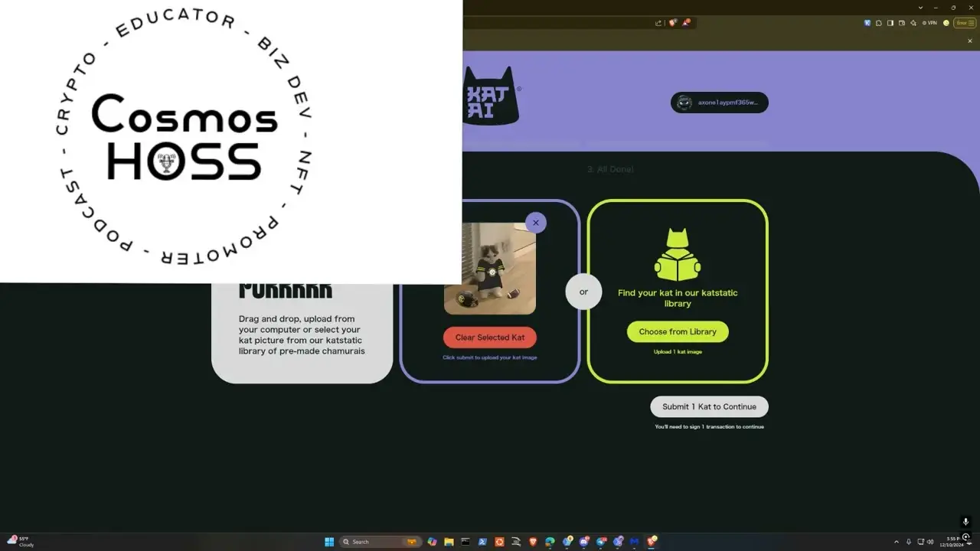The image size is (980, 551).
Task: Submit 1 Kat to Continue
Action: pos(709,406)
